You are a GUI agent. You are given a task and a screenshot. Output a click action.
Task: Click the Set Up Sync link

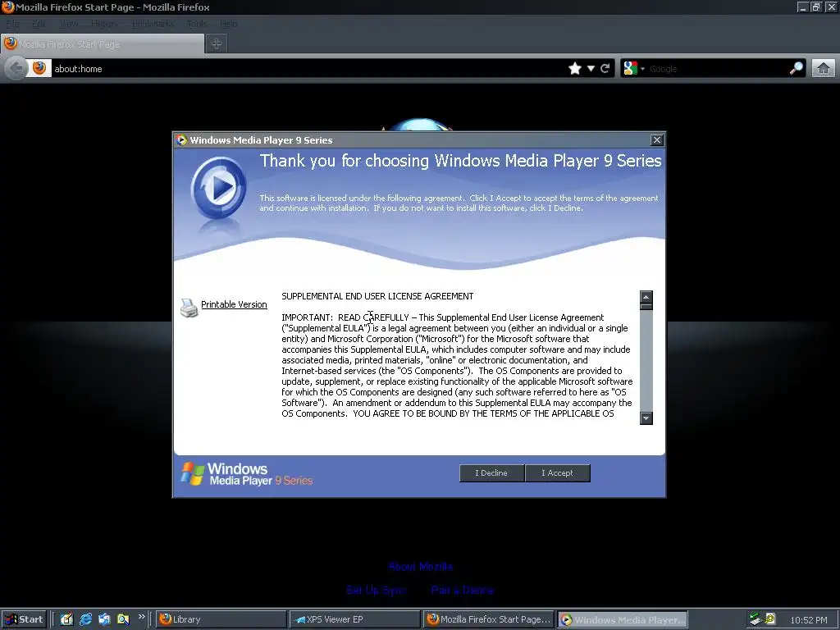(x=377, y=591)
